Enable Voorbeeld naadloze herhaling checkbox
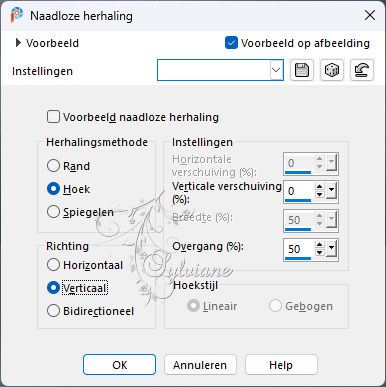 tap(53, 117)
